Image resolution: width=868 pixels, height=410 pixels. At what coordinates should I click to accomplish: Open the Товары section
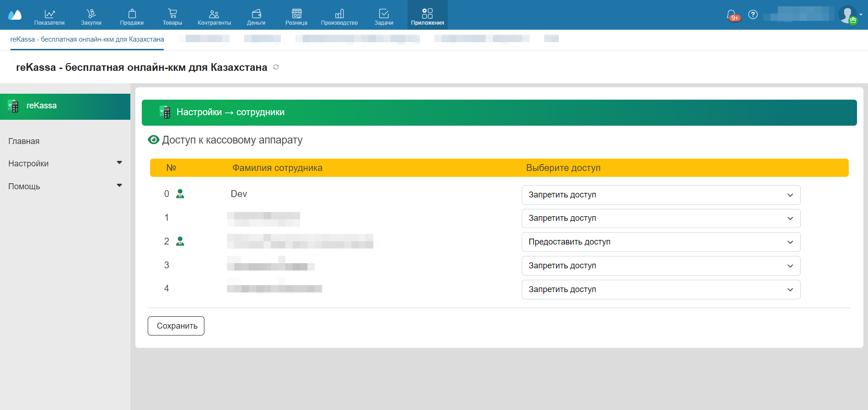(172, 17)
